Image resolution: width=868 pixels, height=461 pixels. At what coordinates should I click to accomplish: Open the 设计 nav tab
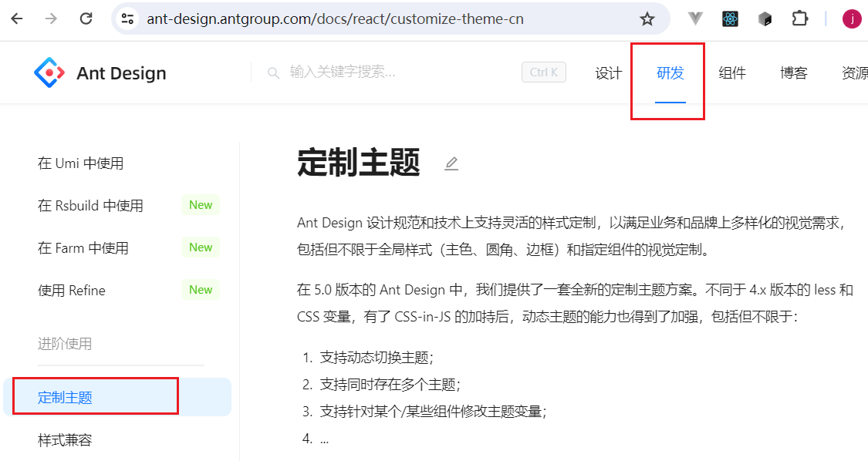(609, 73)
